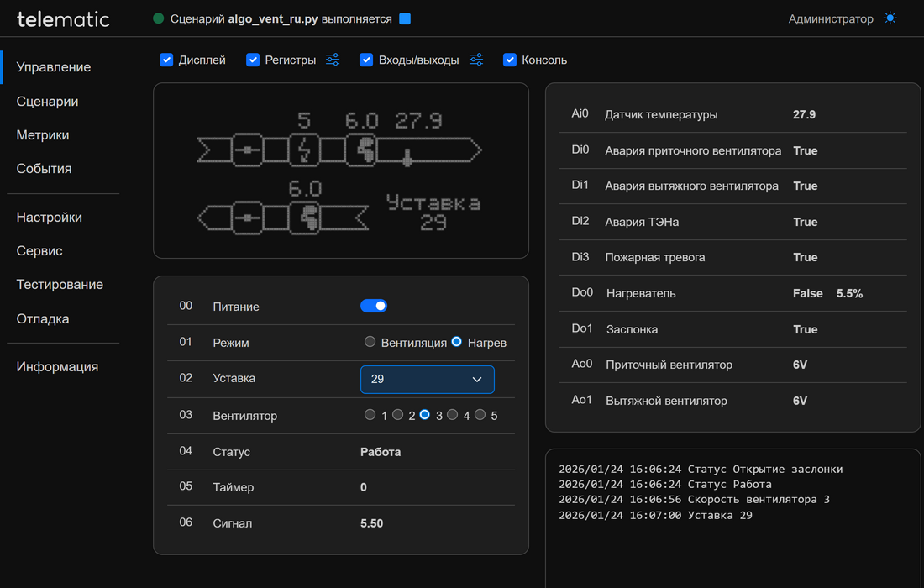Open the Информация page link

57,367
